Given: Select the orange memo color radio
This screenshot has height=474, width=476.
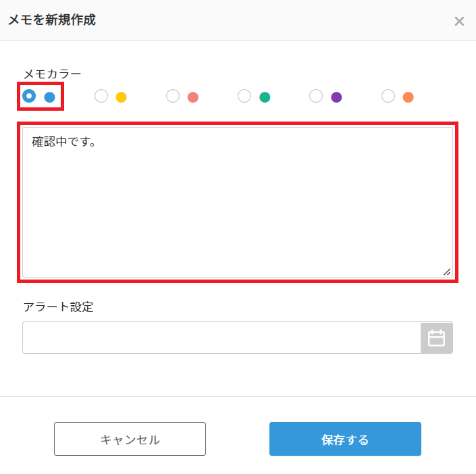Looking at the screenshot, I should pyautogui.click(x=388, y=96).
